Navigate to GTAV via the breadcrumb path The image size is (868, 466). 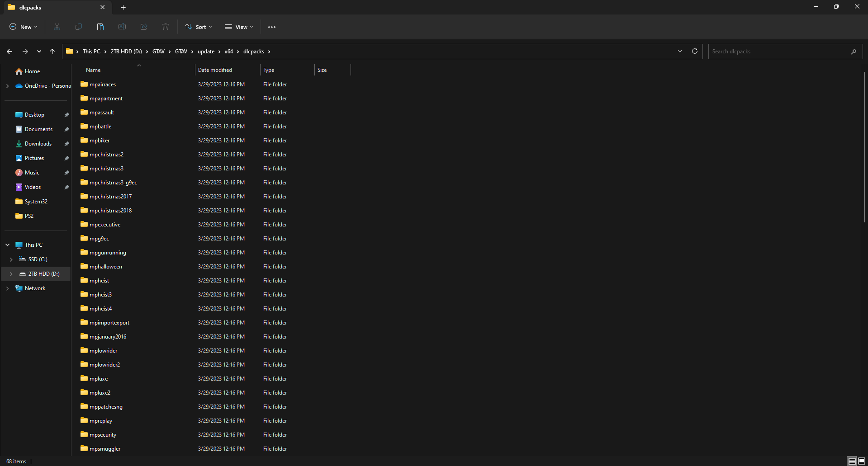click(158, 51)
